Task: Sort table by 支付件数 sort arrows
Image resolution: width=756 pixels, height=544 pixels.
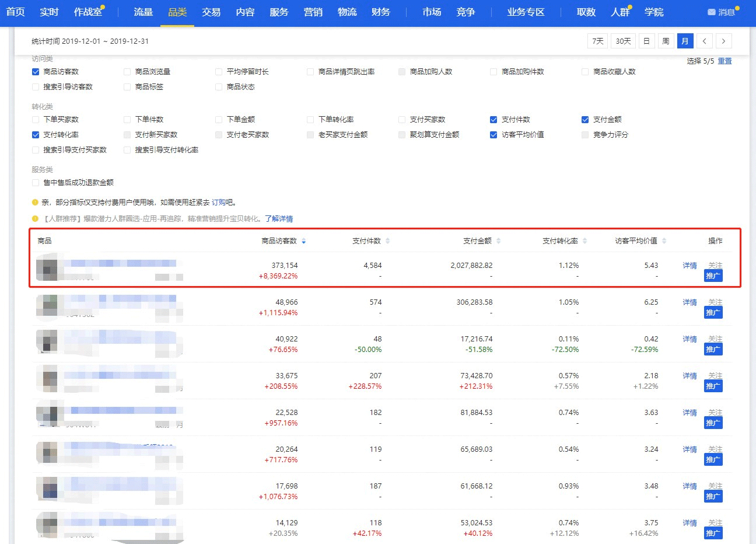Action: tap(387, 241)
